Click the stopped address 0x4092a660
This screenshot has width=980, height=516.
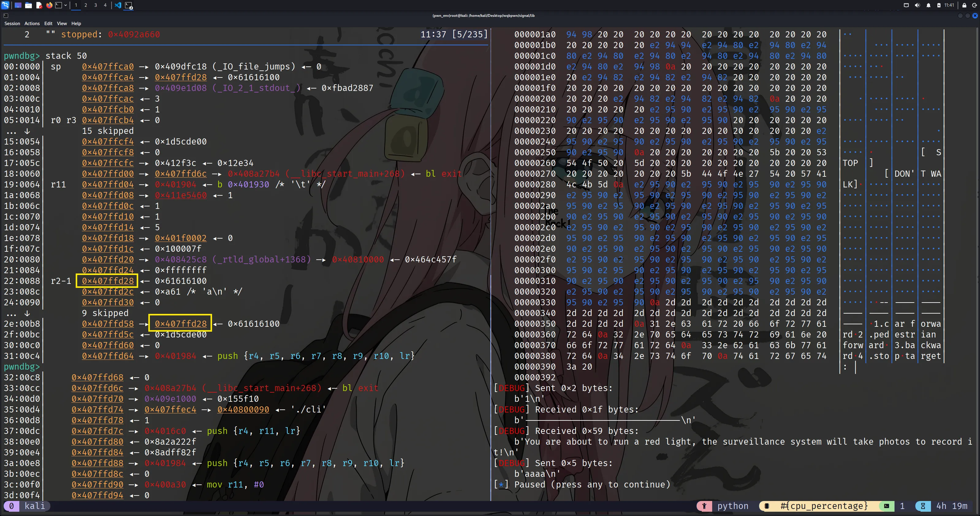134,35
